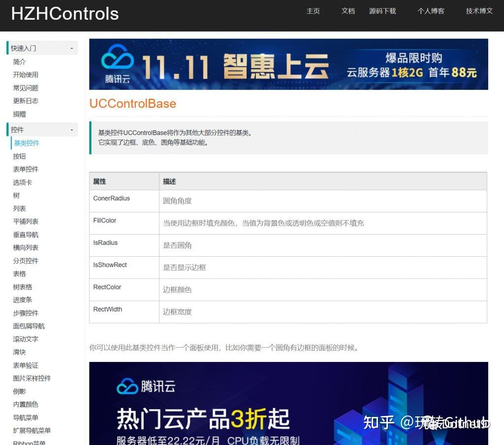Select 树 in the sidebar
The width and height of the screenshot is (504, 445).
(16, 196)
